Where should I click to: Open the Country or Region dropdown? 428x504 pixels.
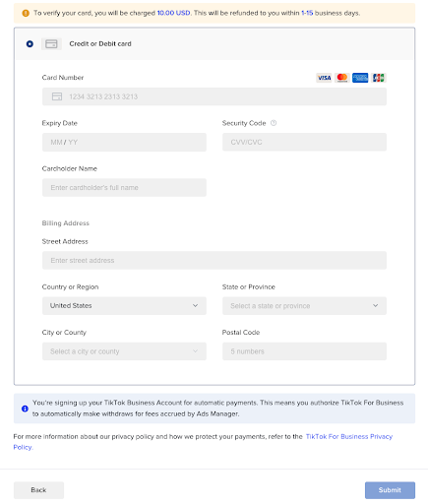point(124,306)
